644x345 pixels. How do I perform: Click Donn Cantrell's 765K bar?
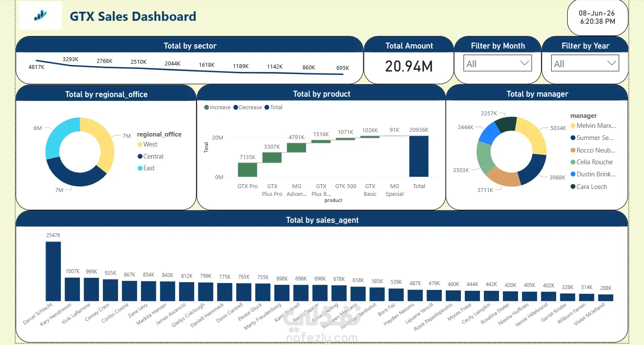tap(244, 292)
